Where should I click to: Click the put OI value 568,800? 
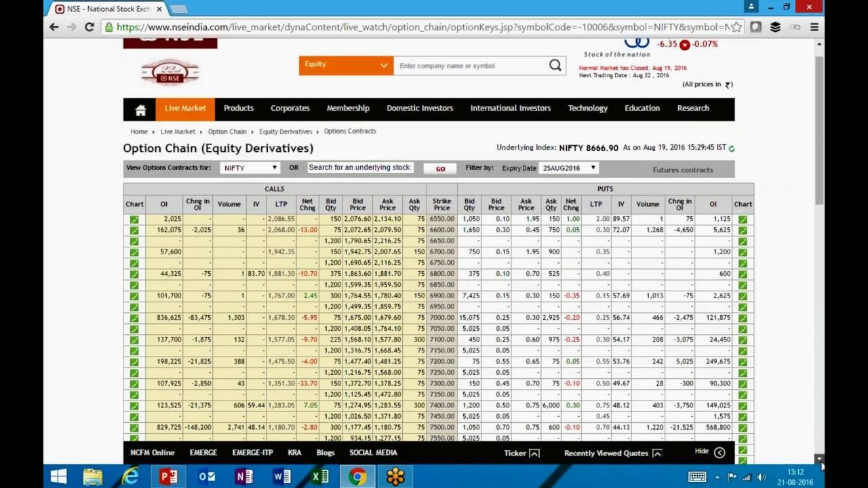[717, 428]
